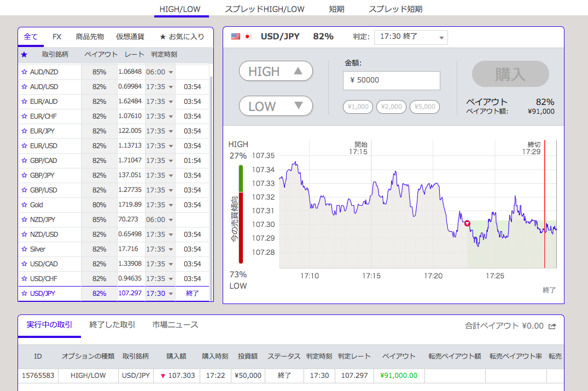Select the ¥5,000 quick amount button
The height and width of the screenshot is (391, 588).
coord(425,107)
